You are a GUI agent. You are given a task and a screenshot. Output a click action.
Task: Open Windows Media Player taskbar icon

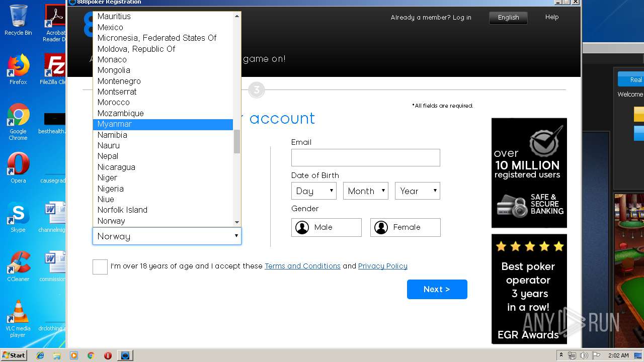74,355
